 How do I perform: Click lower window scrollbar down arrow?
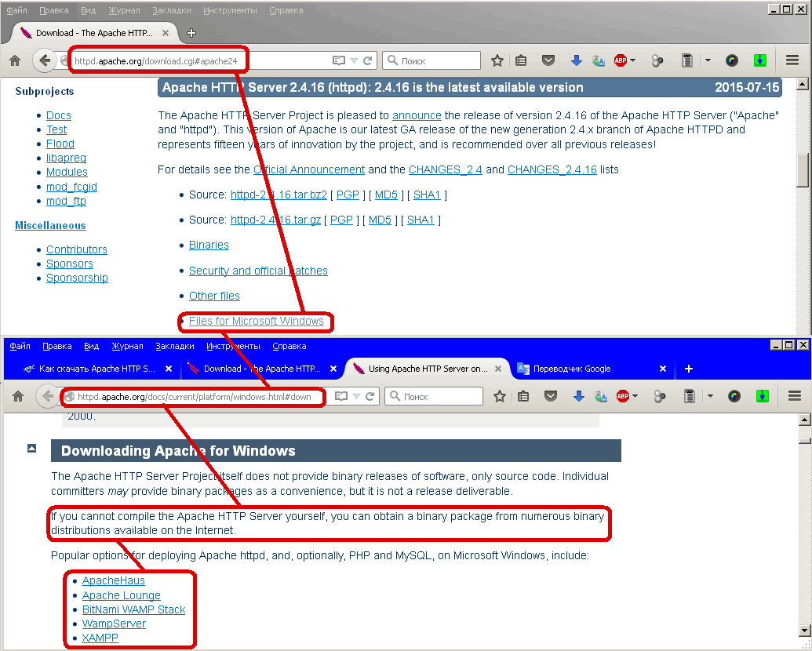pyautogui.click(x=804, y=631)
